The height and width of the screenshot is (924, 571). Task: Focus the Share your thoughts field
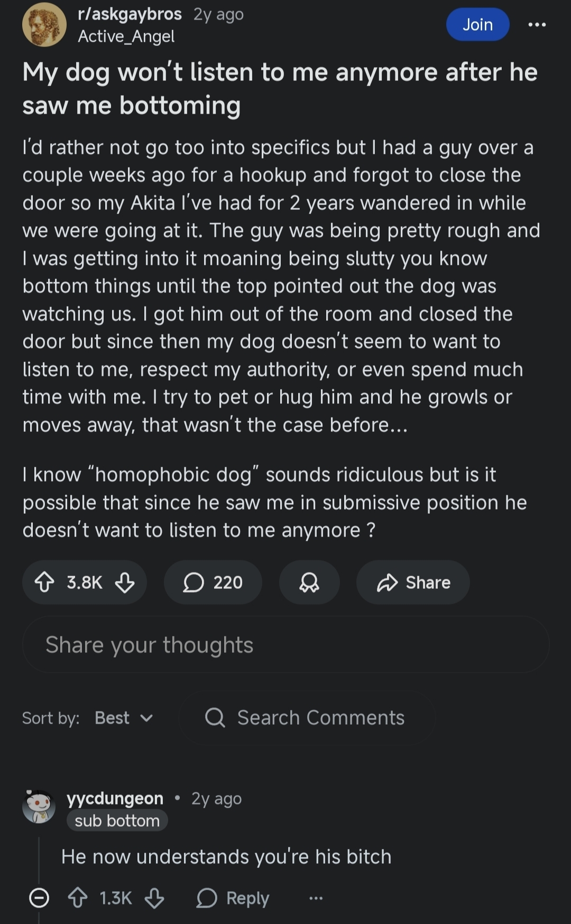(285, 645)
